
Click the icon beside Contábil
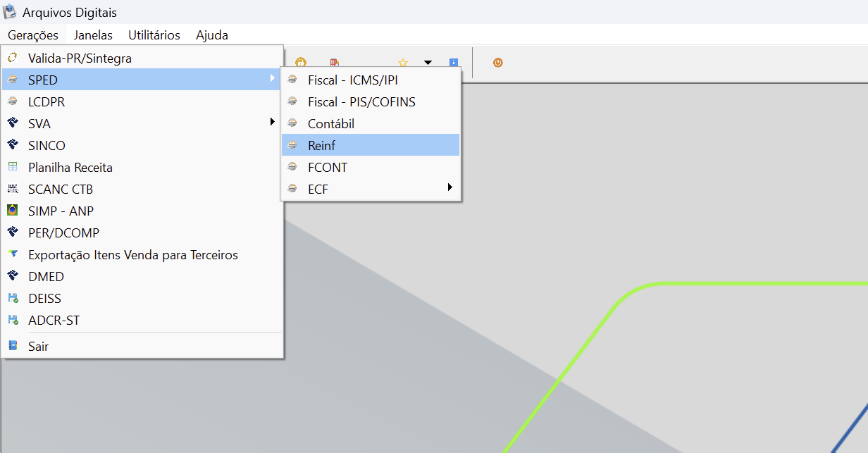292,123
